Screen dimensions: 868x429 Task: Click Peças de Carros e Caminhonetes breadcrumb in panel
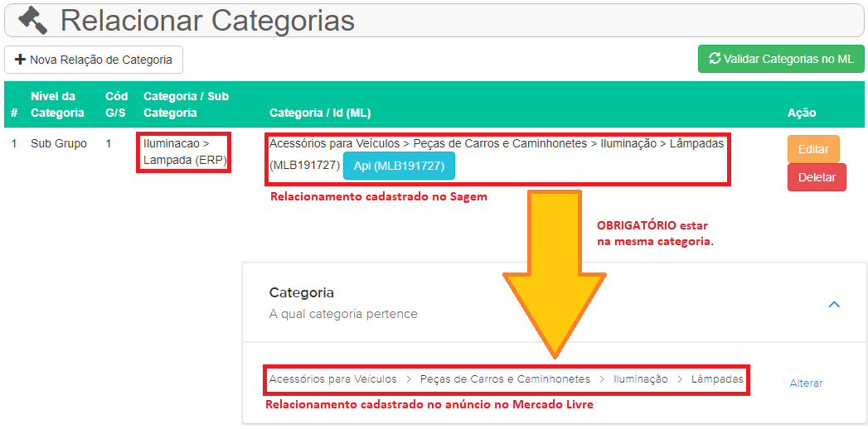tap(505, 379)
